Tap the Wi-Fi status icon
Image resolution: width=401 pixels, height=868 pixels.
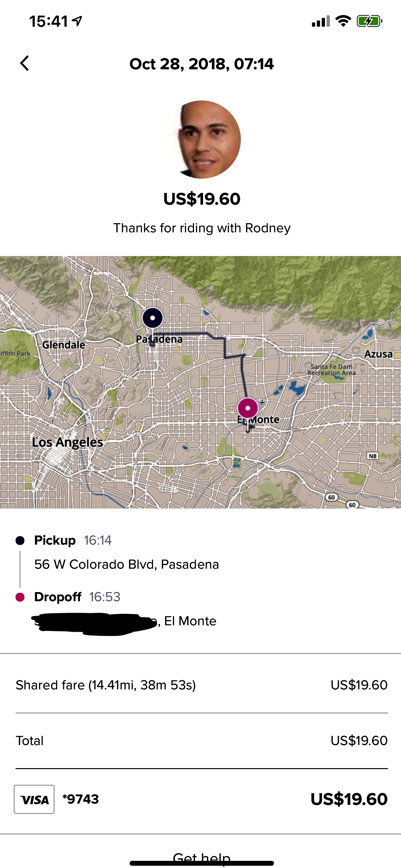tap(343, 21)
